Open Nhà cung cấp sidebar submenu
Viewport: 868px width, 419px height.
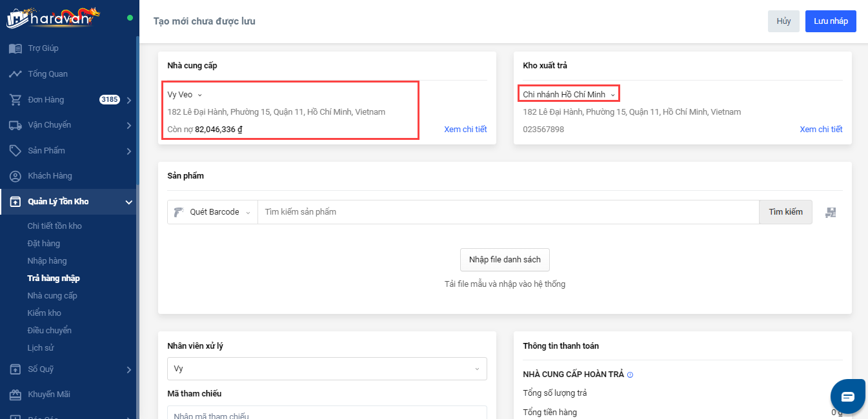coord(52,296)
